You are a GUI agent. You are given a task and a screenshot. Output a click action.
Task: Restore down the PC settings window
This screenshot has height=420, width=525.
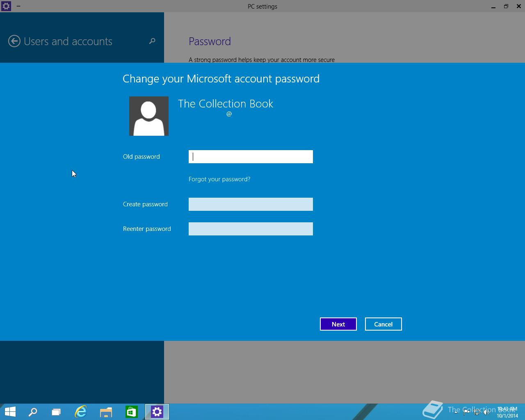click(x=506, y=6)
